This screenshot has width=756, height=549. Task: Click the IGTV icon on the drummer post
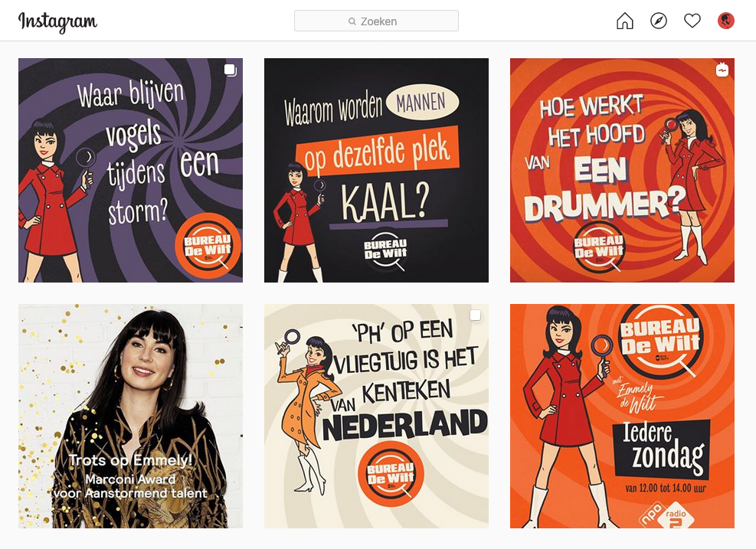[722, 70]
